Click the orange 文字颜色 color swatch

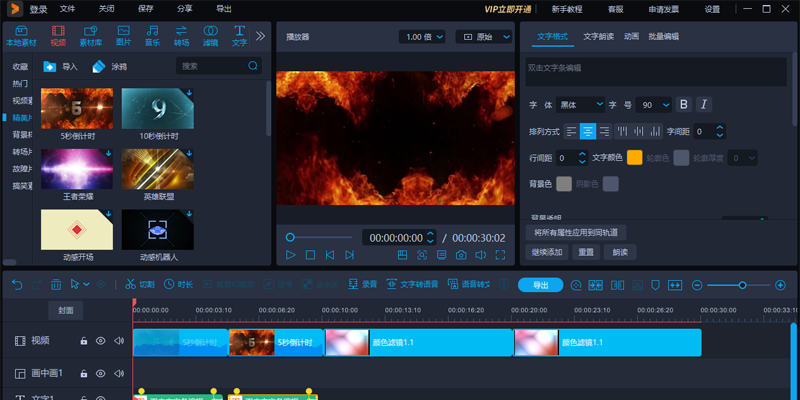[635, 158]
